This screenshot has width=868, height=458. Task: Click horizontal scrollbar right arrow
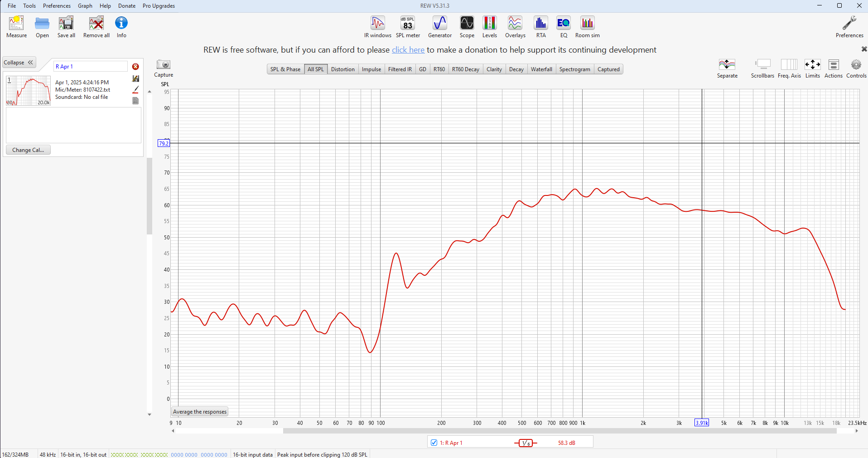tap(856, 431)
